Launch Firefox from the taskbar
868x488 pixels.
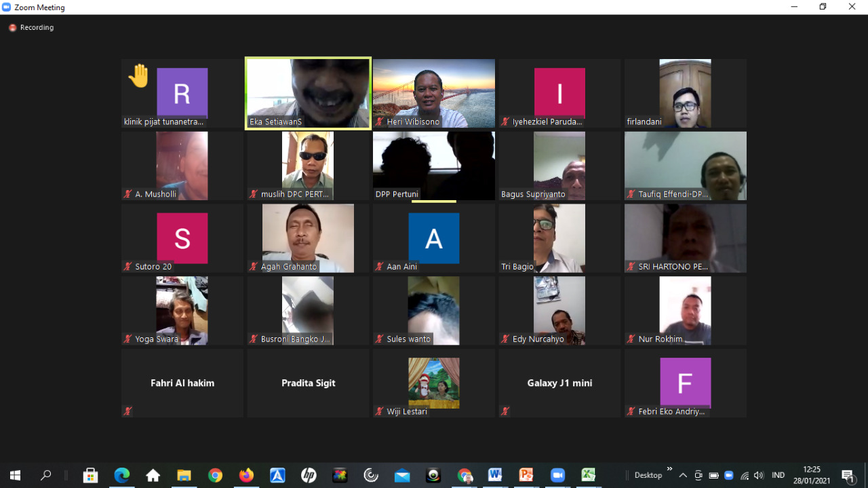point(246,475)
